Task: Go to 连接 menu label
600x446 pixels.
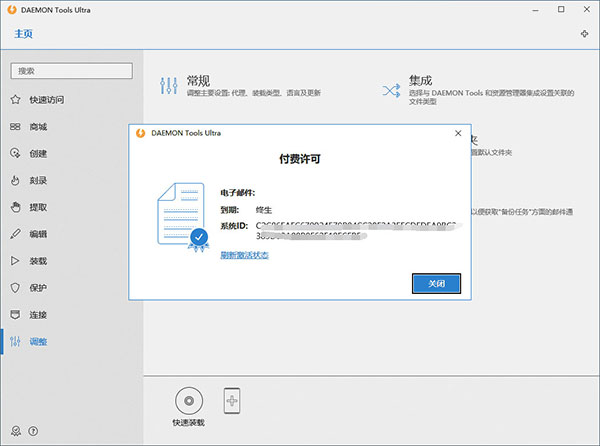Action: [x=38, y=315]
